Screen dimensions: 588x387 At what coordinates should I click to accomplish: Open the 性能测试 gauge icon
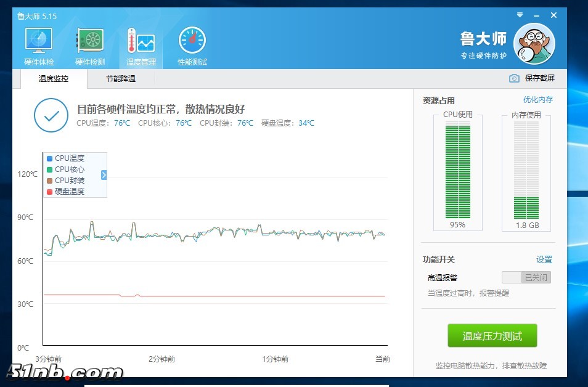click(x=192, y=42)
